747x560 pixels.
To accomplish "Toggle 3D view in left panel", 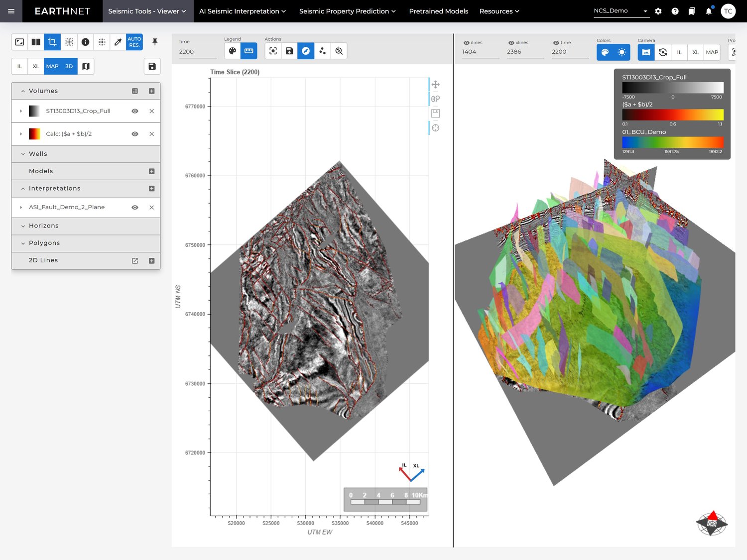I will (69, 66).
